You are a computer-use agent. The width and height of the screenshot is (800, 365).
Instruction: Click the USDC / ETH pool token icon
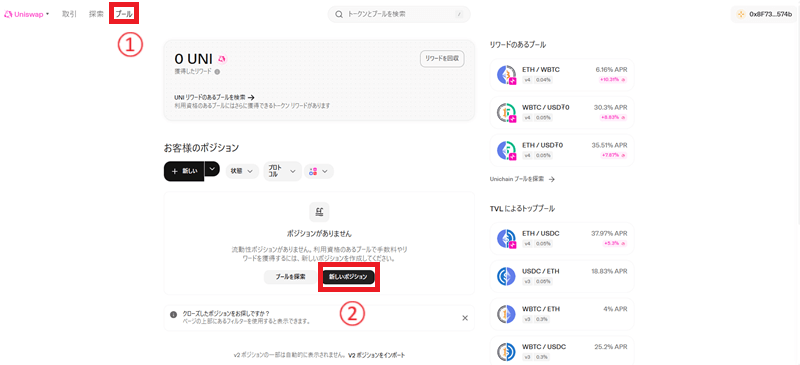point(506,276)
